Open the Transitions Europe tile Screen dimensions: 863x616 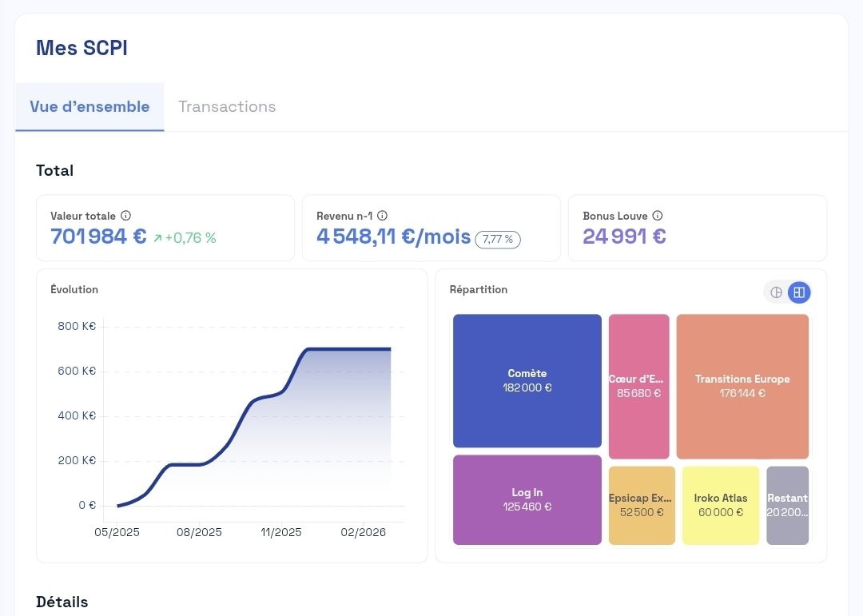[x=742, y=386]
